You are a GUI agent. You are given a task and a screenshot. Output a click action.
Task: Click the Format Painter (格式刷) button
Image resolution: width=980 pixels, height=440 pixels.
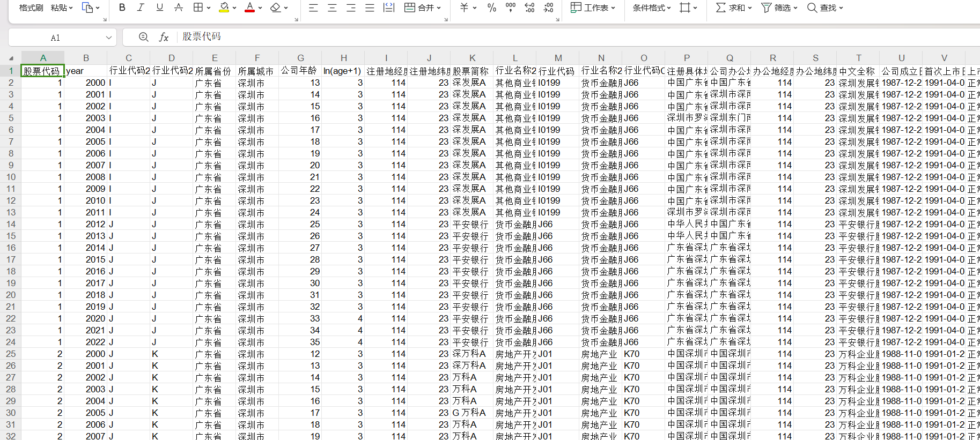[x=31, y=8]
